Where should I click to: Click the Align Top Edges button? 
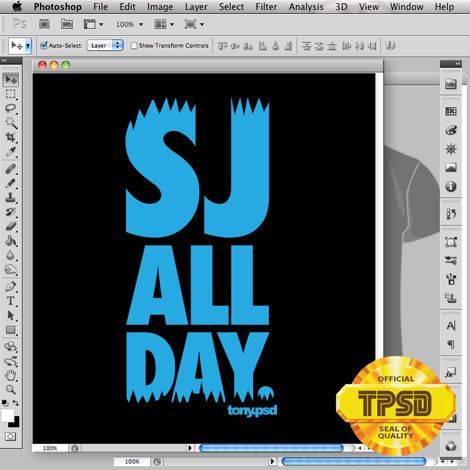point(222,46)
